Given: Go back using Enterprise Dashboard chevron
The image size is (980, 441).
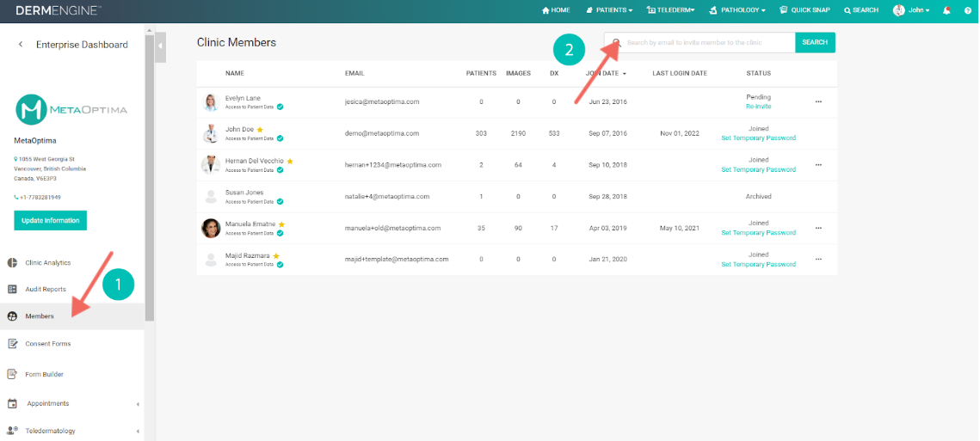Looking at the screenshot, I should click(21, 45).
